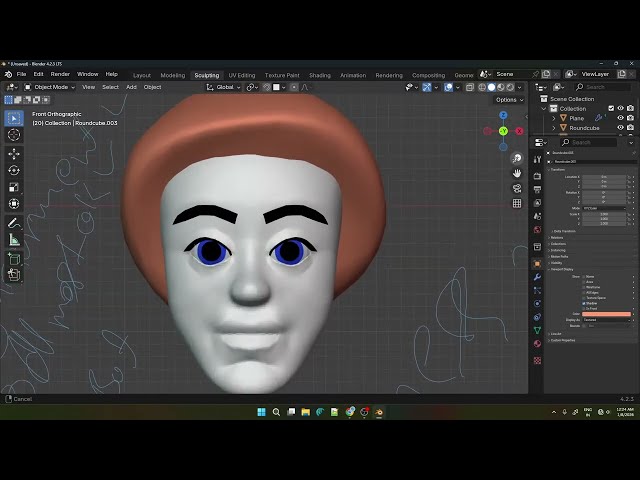Image resolution: width=640 pixels, height=480 pixels.
Task: Open the viewport Options dropdown
Action: pyautogui.click(x=509, y=100)
